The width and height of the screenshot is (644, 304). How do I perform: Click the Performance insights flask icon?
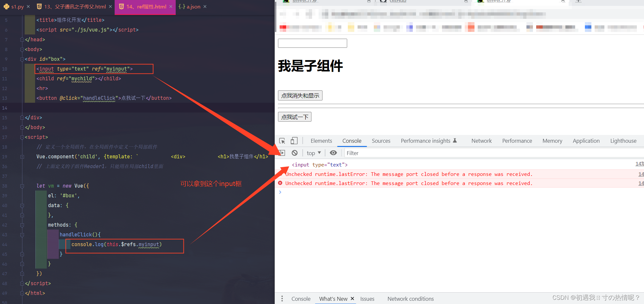455,140
